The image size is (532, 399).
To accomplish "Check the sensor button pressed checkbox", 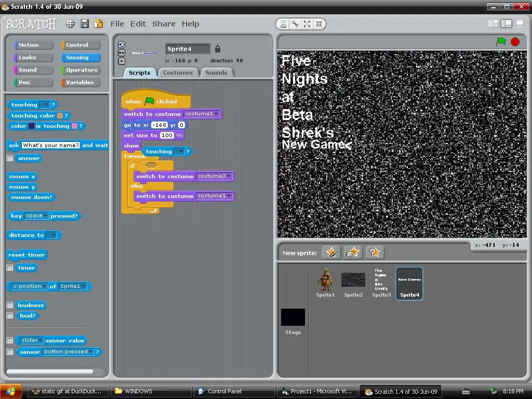I will (10, 352).
